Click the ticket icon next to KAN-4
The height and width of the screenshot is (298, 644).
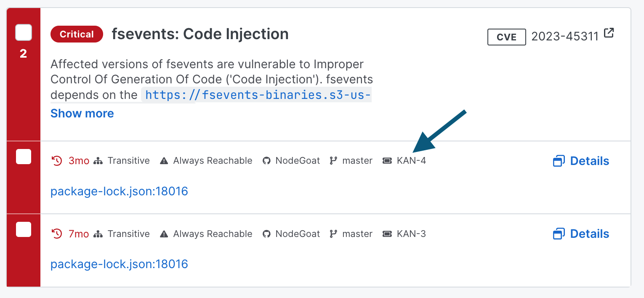point(387,160)
